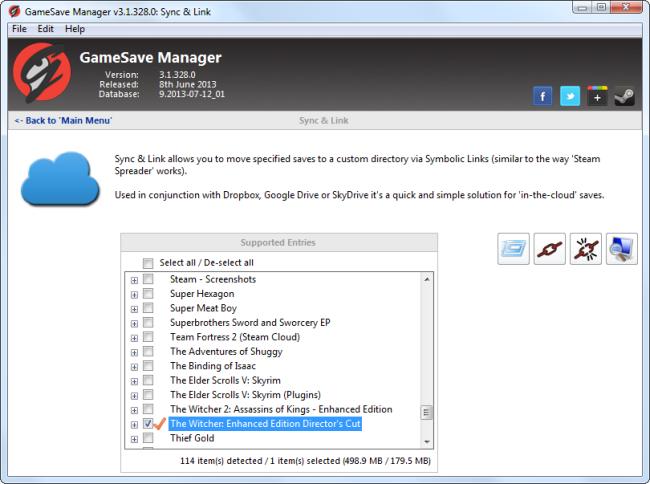Expand the Super Hexagon tree node
This screenshot has width=650, height=484.
pos(134,295)
